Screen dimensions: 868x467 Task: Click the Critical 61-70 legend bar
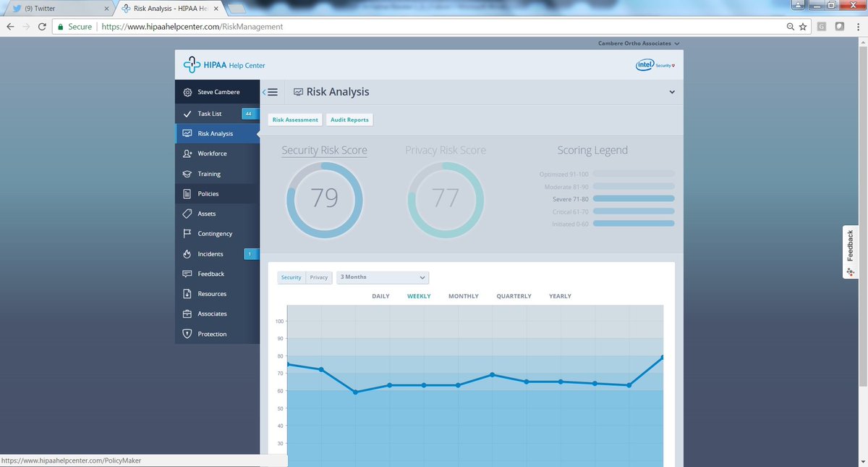pos(634,211)
